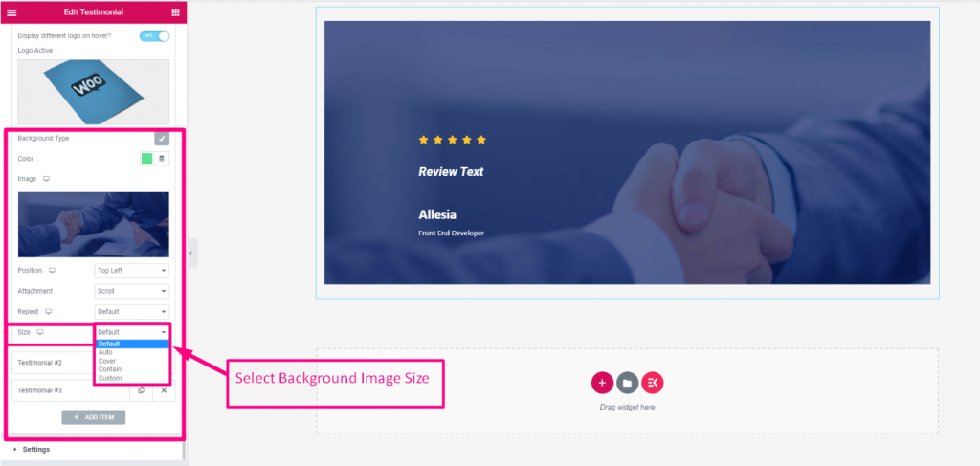Remove Testimonial #3 with X icon
The width and height of the screenshot is (980, 466).
164,390
